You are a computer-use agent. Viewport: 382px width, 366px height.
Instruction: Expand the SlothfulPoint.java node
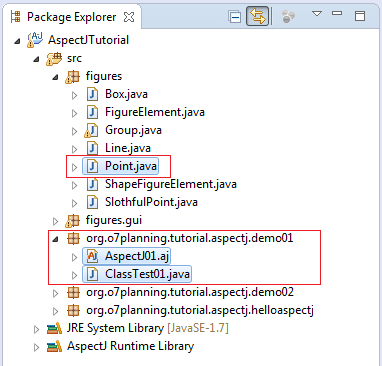tap(74, 203)
